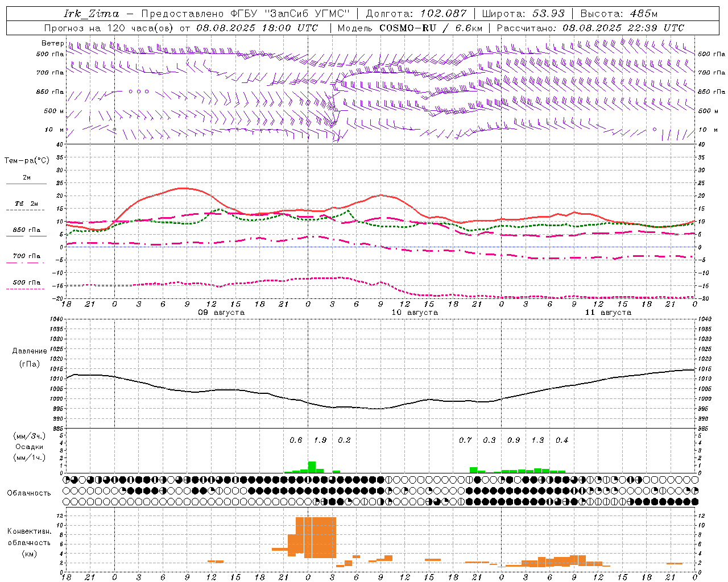Click the 3-hour precipitation value '1.3'

point(537,440)
